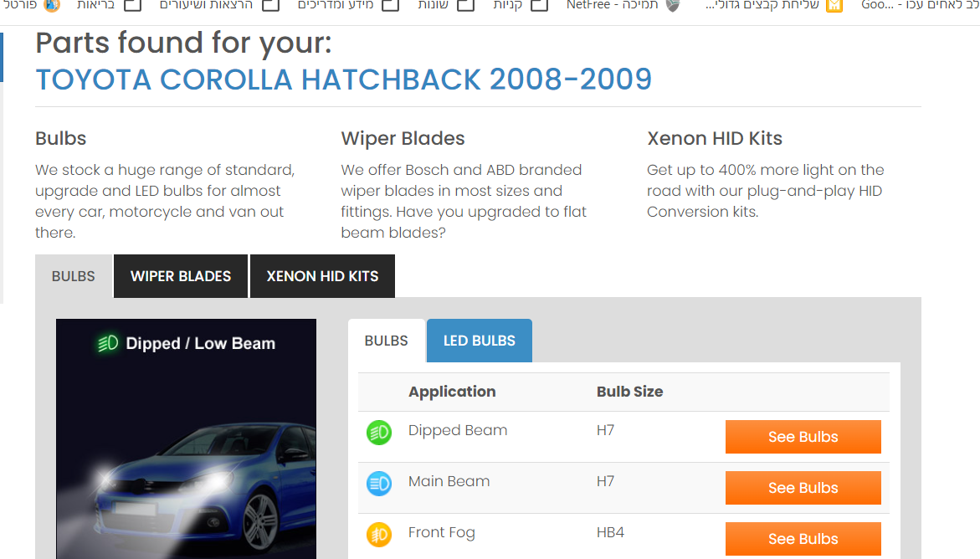Open the מידע ומדריכים bookmarks folder
Screen dimensions: 980x559
390,6
